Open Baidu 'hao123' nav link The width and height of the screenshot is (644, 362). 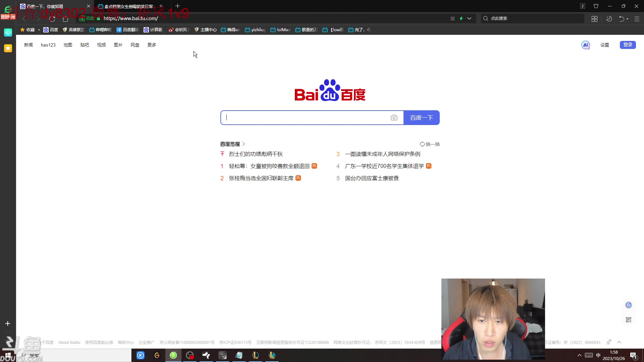tap(48, 45)
